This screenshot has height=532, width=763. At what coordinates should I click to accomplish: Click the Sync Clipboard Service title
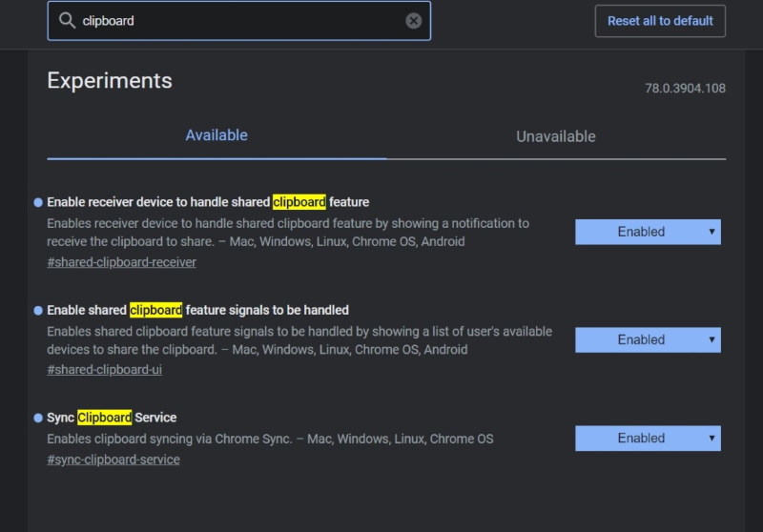112,418
